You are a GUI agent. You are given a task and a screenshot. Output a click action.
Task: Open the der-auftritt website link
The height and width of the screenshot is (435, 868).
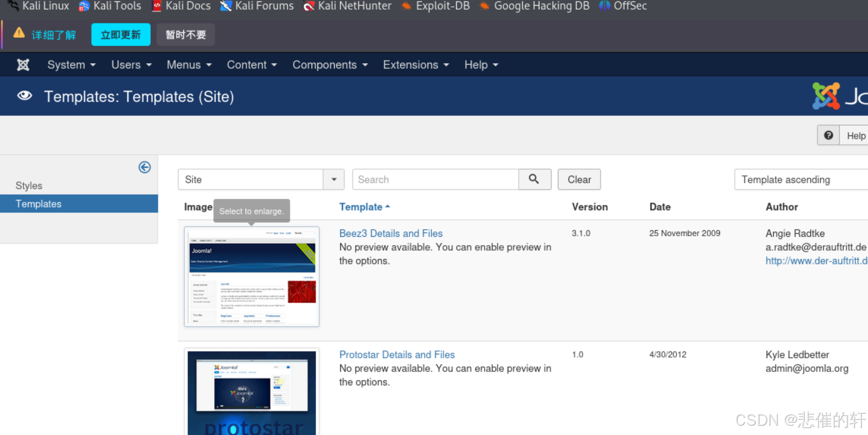coord(816,260)
